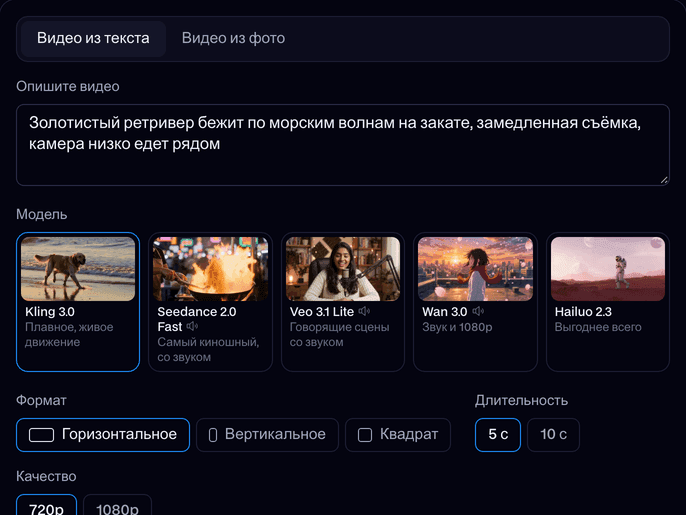This screenshot has width=686, height=515.
Task: Click the vertical rectangle format icon
Action: [213, 435]
